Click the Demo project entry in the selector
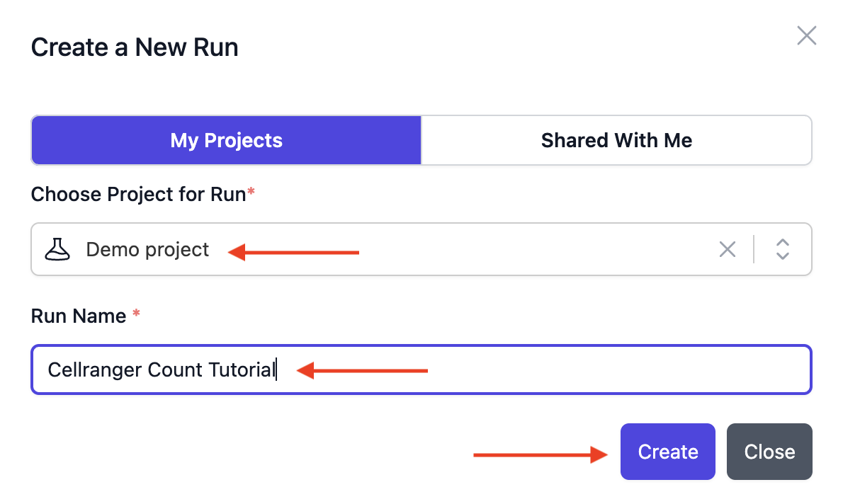This screenshot has width=843, height=504. click(147, 249)
